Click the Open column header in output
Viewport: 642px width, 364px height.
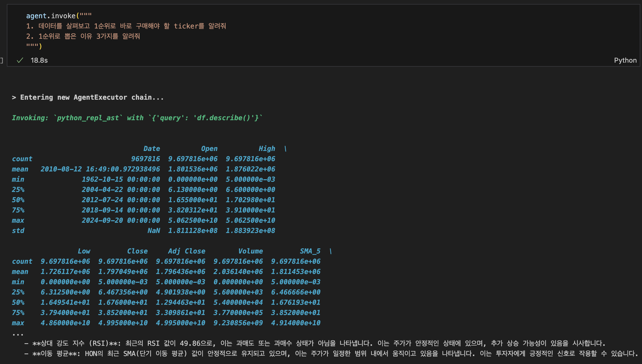pos(209,149)
